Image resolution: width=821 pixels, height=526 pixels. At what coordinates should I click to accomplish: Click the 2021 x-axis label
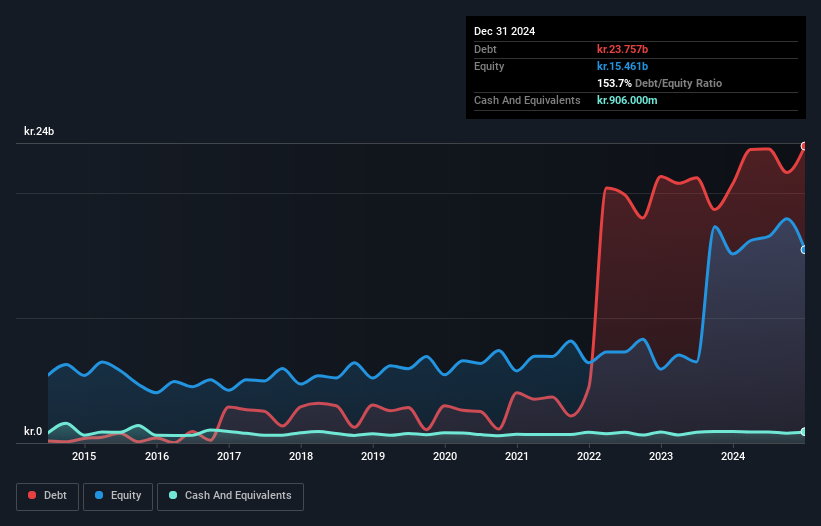(x=517, y=456)
